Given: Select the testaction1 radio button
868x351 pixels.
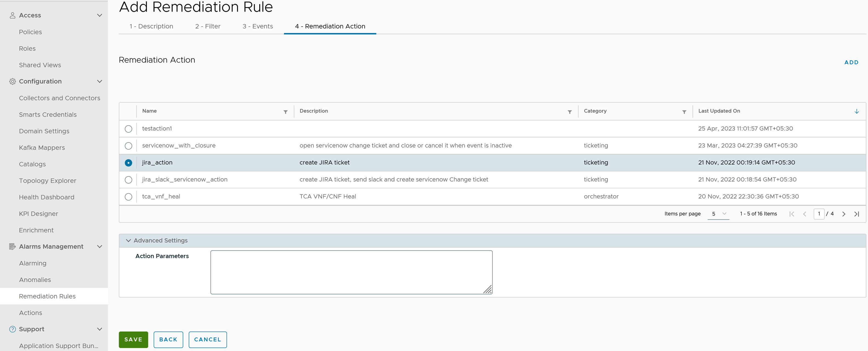Looking at the screenshot, I should pyautogui.click(x=128, y=129).
